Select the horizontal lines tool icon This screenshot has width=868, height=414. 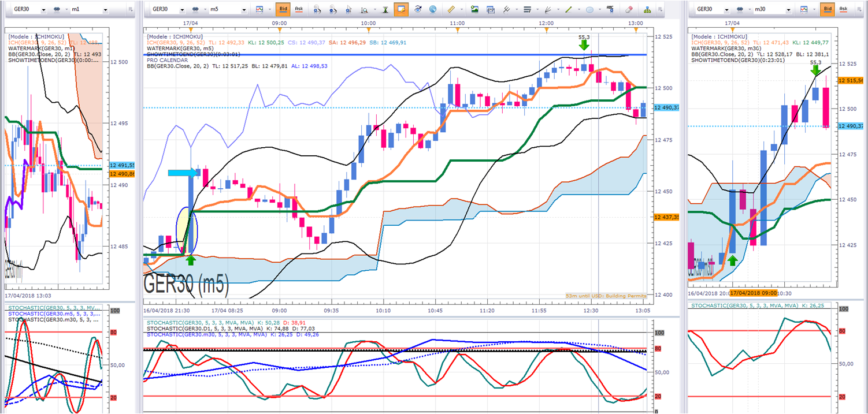pos(528,9)
